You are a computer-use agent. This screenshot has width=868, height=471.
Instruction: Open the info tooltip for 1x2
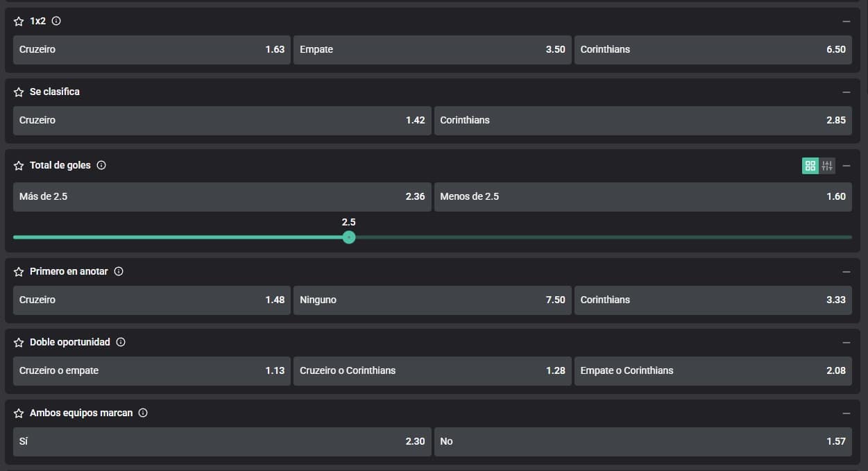pyautogui.click(x=56, y=21)
